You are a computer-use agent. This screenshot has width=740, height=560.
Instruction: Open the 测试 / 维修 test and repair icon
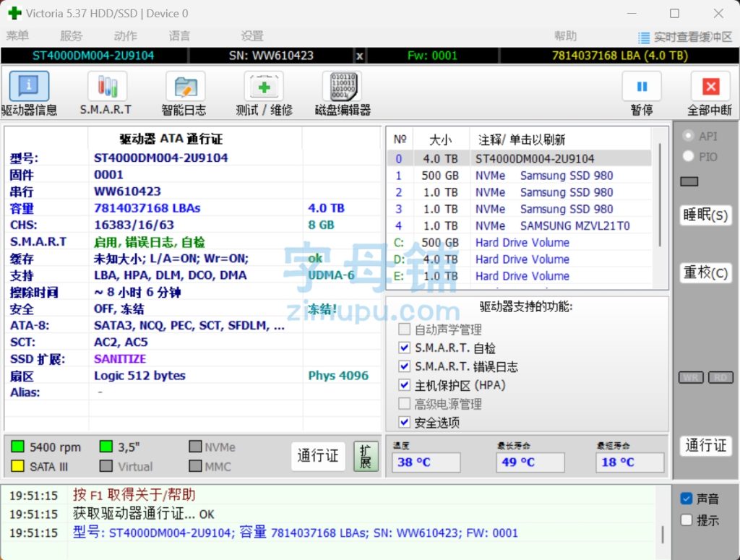(x=264, y=86)
